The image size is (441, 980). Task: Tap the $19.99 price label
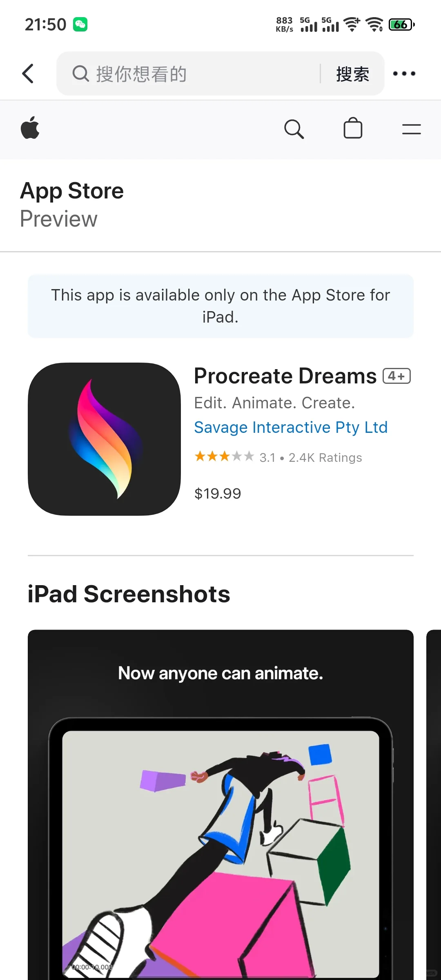[x=218, y=494]
